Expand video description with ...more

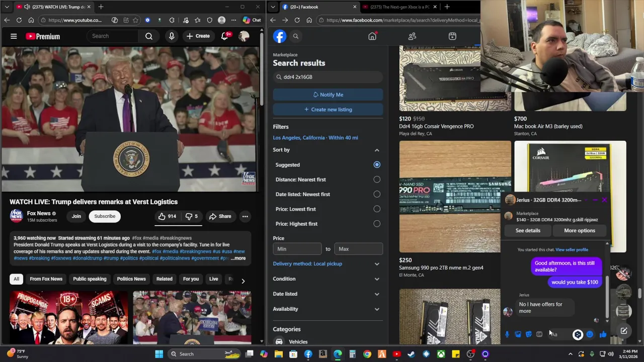(238, 258)
